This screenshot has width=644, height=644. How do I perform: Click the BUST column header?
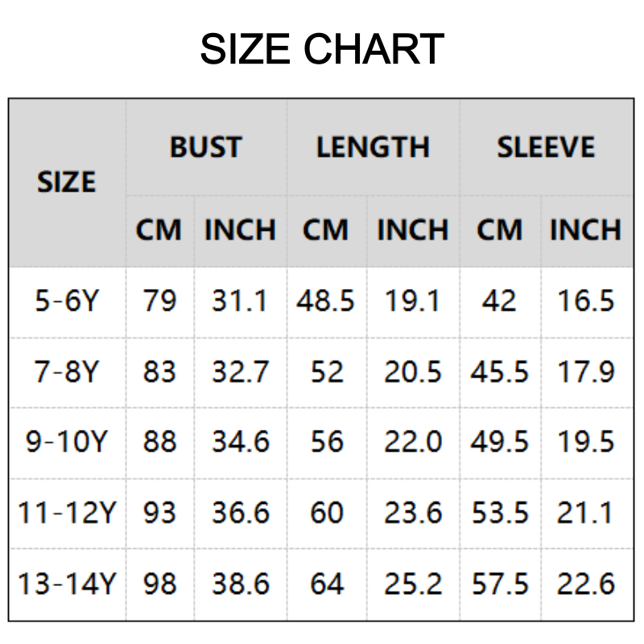205,147
